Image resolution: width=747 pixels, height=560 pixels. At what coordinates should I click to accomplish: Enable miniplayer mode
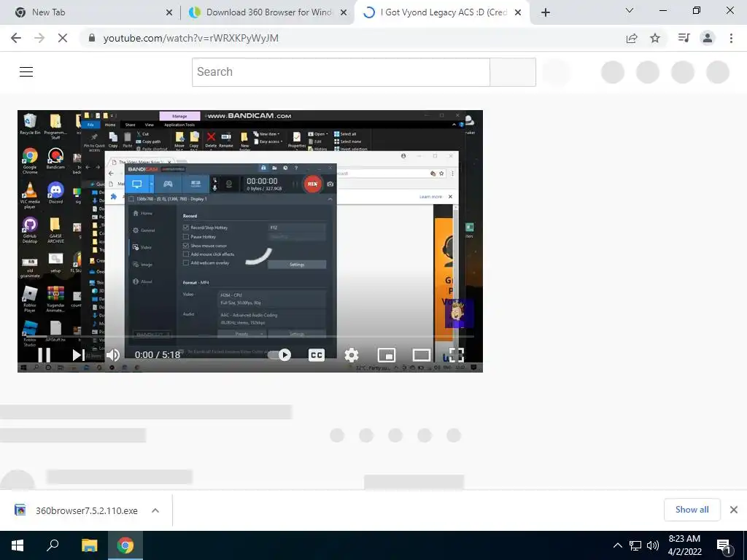(x=387, y=355)
